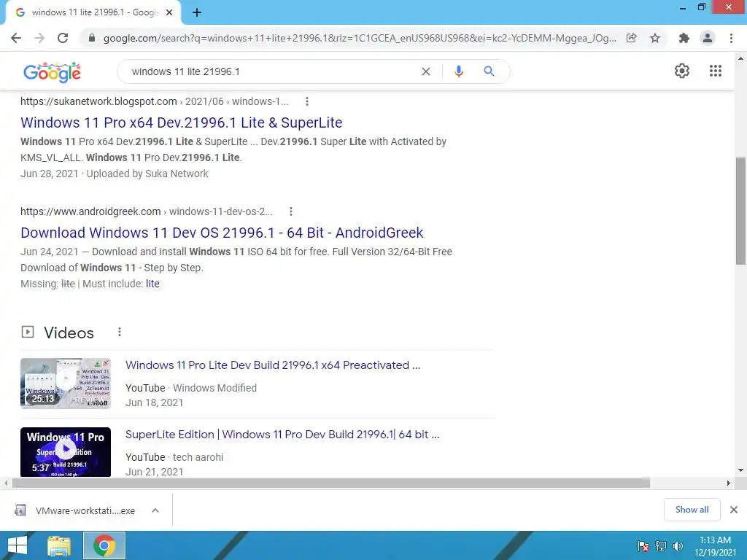Bookmark this page with star icon

pyautogui.click(x=655, y=38)
